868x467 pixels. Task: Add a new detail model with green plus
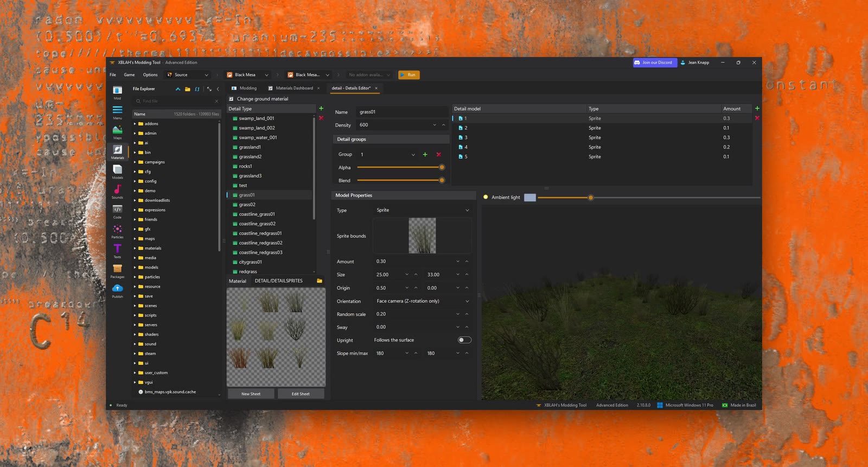[x=757, y=109]
